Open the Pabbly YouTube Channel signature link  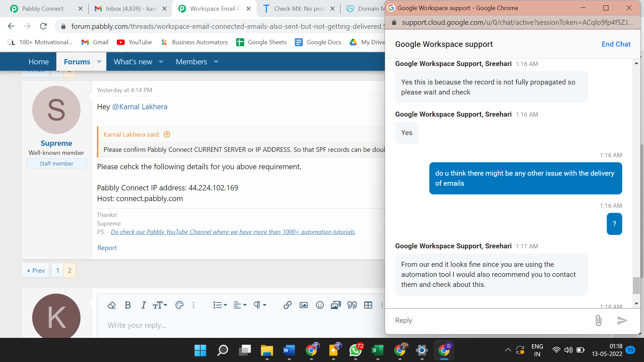pos(233,232)
